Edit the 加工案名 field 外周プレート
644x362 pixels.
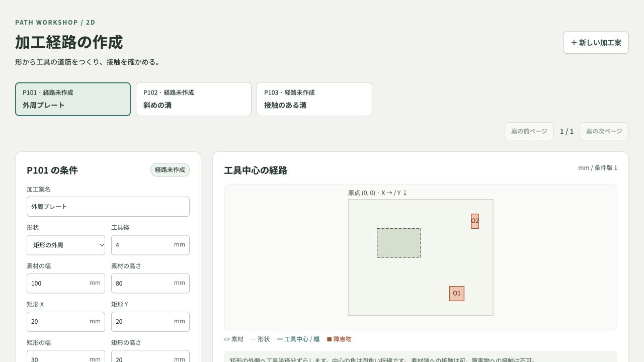(108, 207)
